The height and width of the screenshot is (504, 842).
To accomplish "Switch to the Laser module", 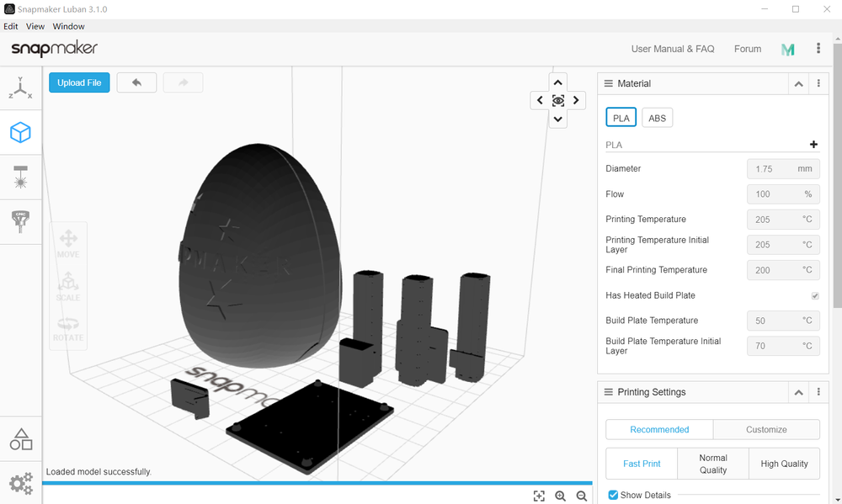I will 20,177.
